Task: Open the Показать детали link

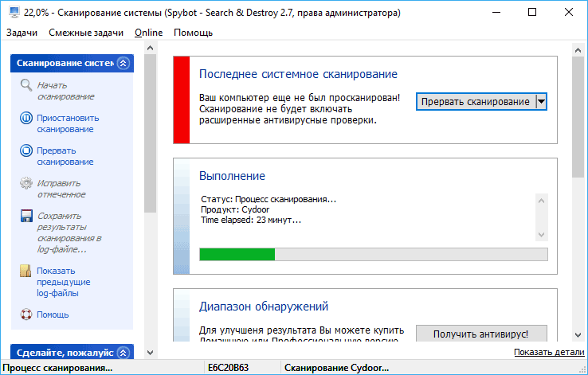Action: [549, 352]
